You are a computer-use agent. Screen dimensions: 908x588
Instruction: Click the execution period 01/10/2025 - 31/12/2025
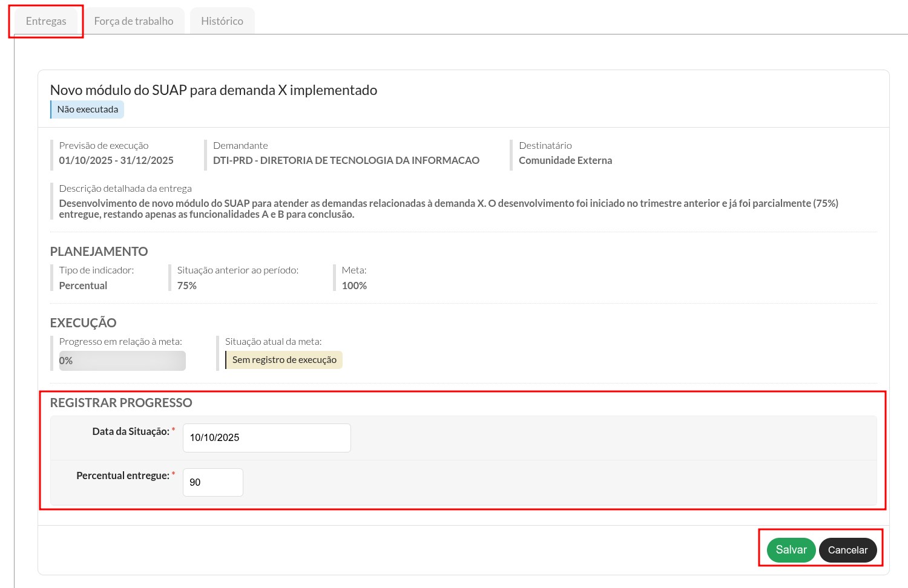[x=116, y=160]
